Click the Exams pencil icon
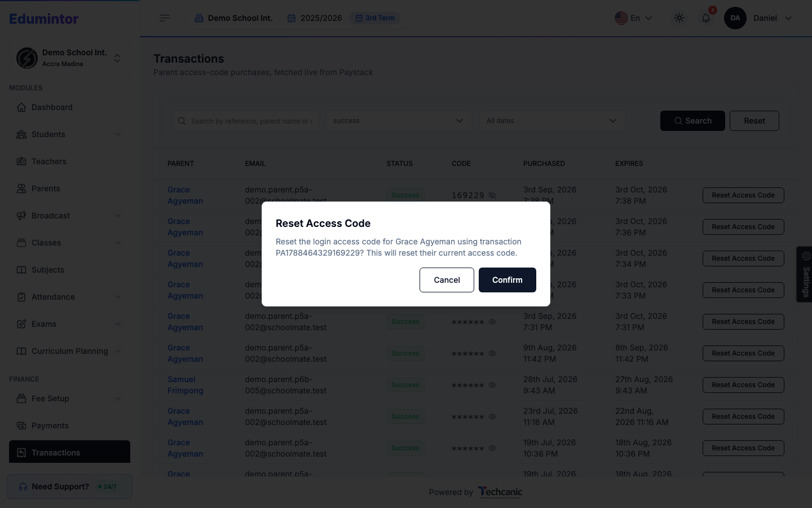 (x=21, y=324)
